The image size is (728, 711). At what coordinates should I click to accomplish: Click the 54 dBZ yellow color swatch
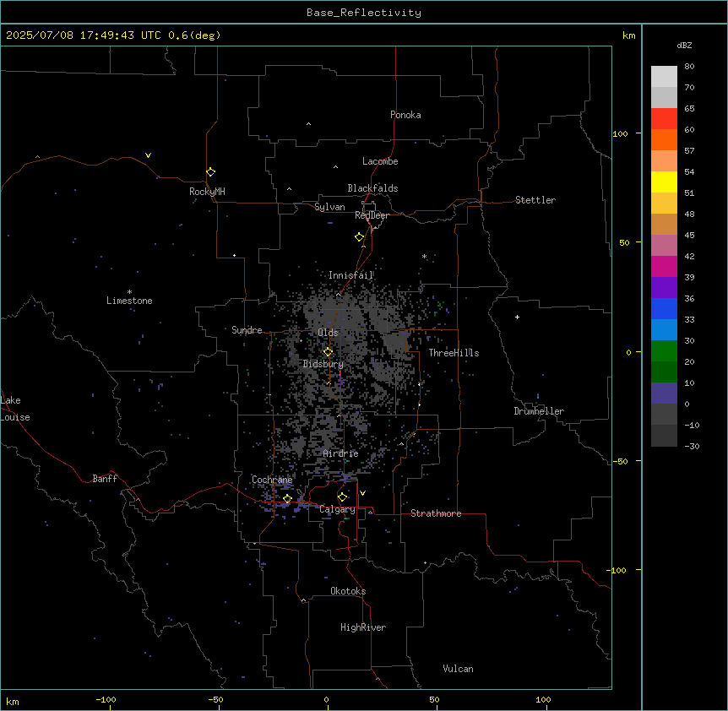point(664,182)
